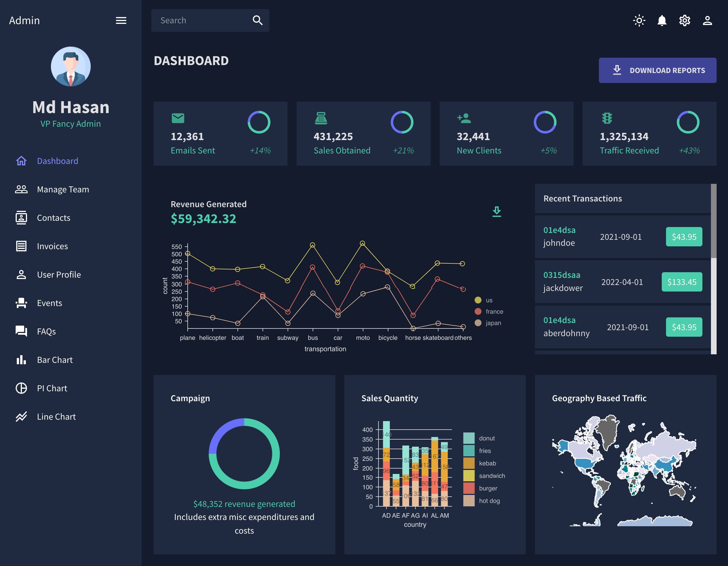Open the Line Chart sidebar item
Screen dimensions: 728x566
[56, 417]
